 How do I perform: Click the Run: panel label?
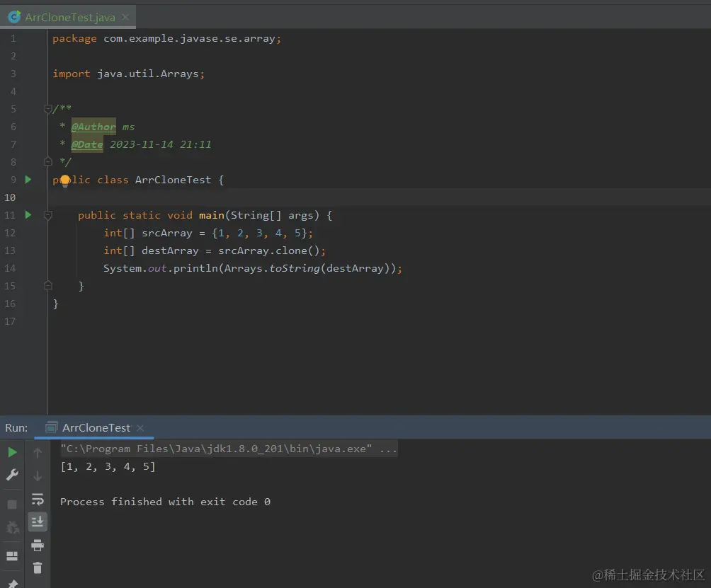pyautogui.click(x=16, y=427)
